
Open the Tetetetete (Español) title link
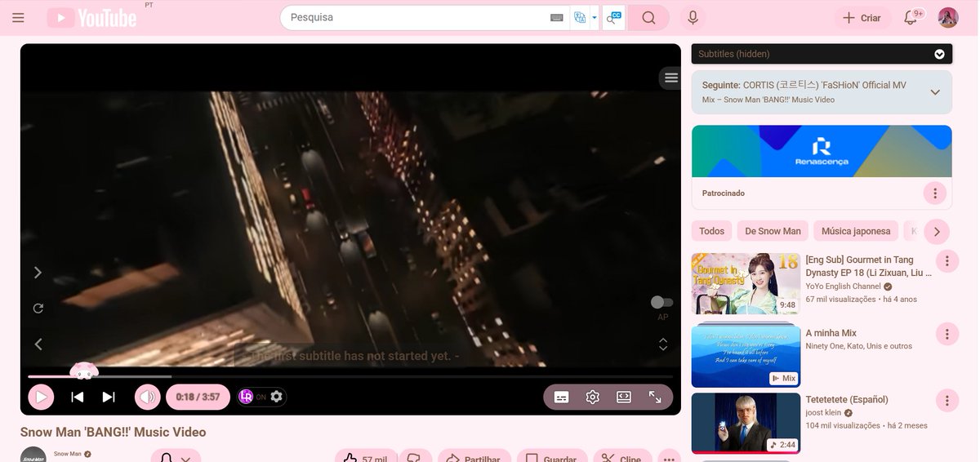pyautogui.click(x=847, y=400)
